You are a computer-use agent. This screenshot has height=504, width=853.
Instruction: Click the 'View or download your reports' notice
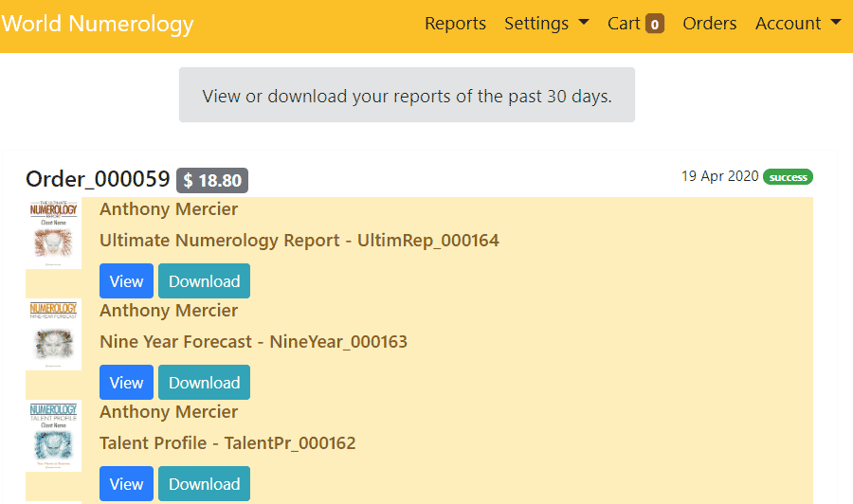pos(407,95)
